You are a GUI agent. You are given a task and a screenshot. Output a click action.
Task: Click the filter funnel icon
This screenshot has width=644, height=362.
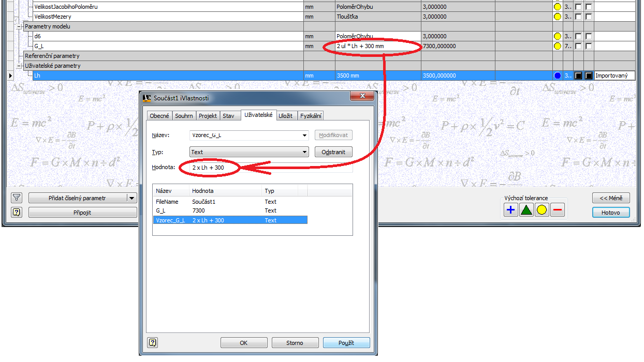[x=17, y=198]
